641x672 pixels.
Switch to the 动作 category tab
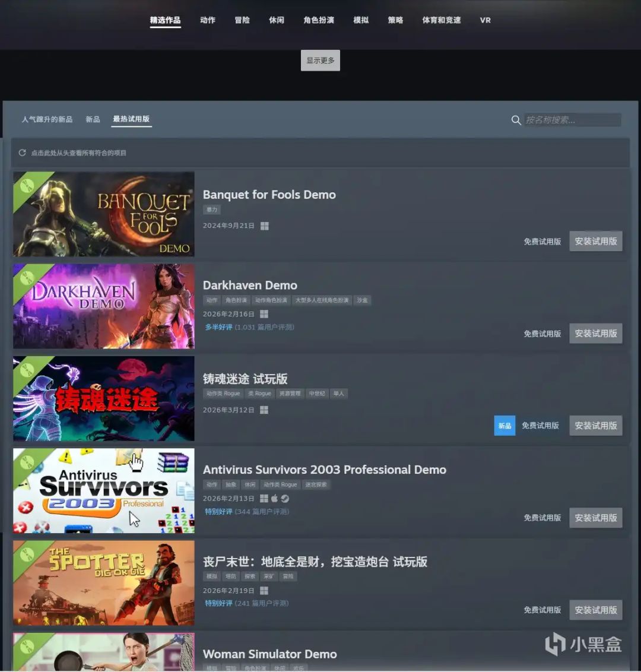point(208,20)
